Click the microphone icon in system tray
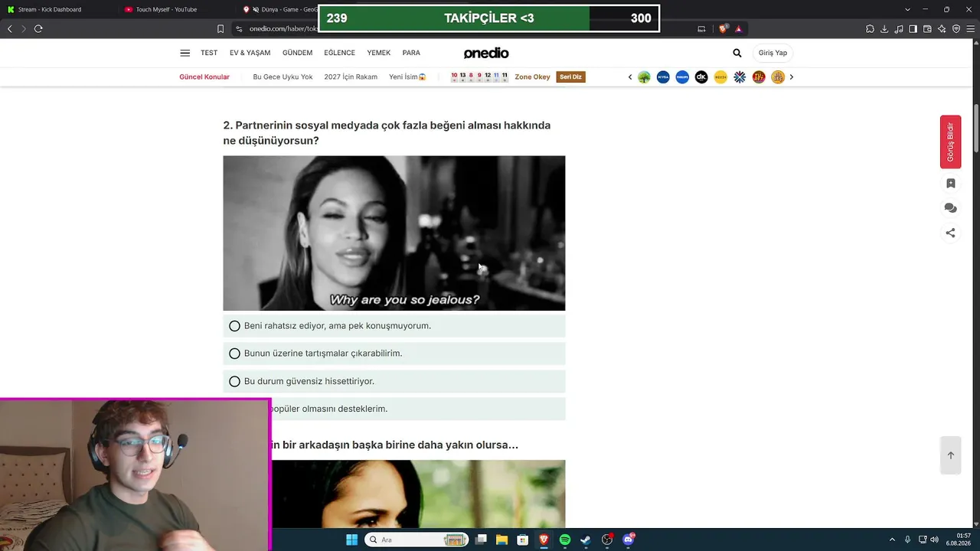980x551 pixels. (908, 540)
